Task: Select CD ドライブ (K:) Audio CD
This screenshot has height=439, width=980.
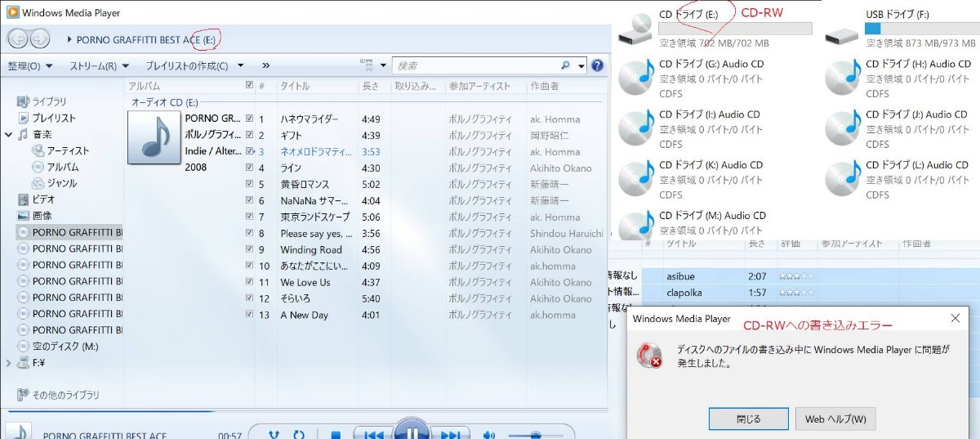Action: 692,180
